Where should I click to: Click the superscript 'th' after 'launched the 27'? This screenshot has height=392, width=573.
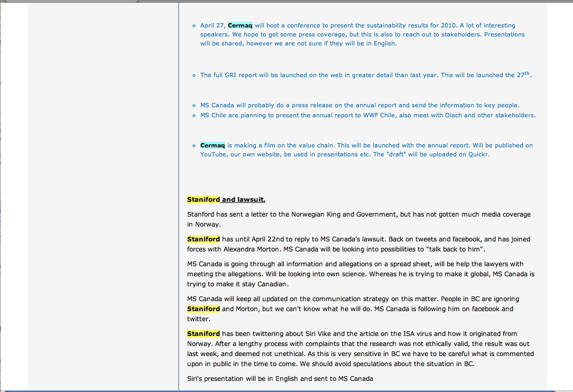click(526, 73)
